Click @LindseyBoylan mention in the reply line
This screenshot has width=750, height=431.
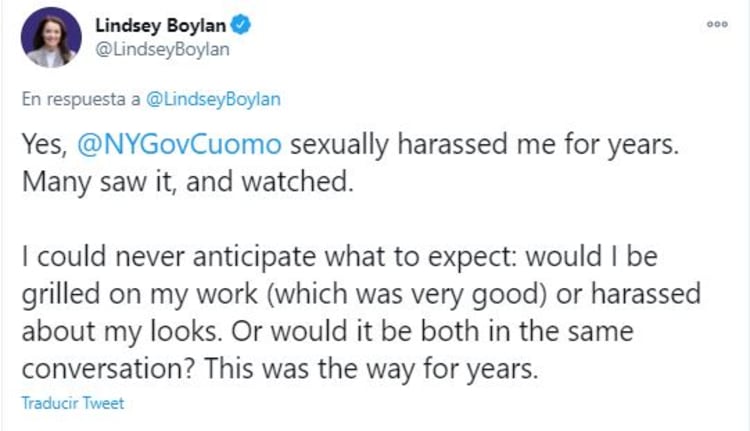215,98
